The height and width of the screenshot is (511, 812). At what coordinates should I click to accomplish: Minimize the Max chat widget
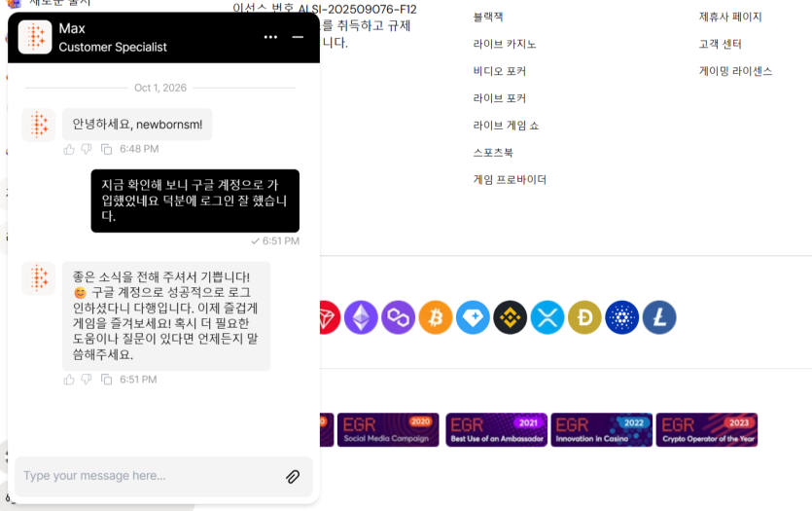(298, 37)
